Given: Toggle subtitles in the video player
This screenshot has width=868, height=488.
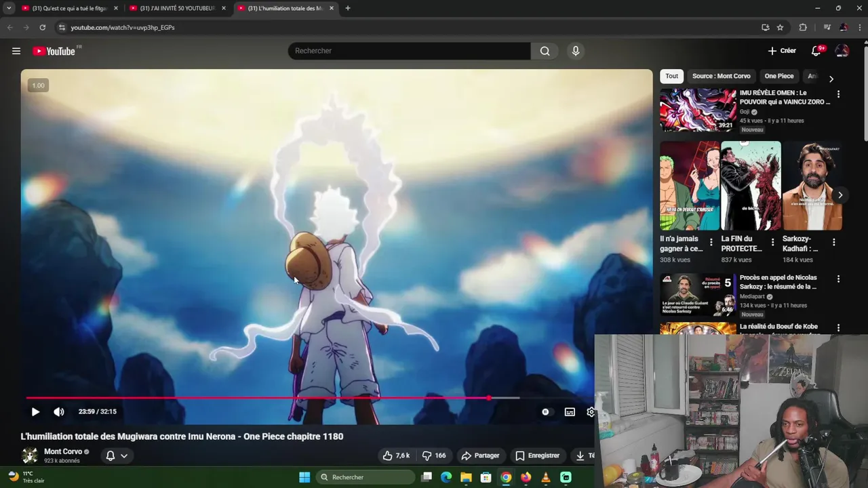Looking at the screenshot, I should tap(570, 411).
